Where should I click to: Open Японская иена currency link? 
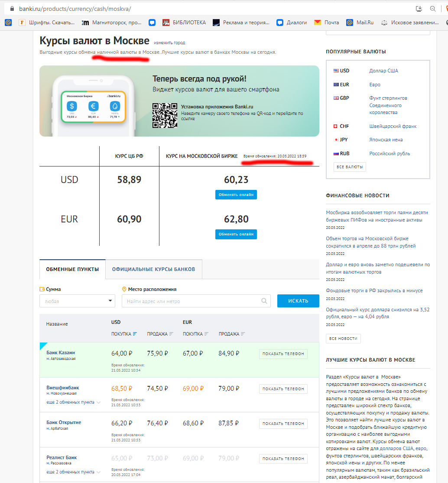[x=386, y=140]
